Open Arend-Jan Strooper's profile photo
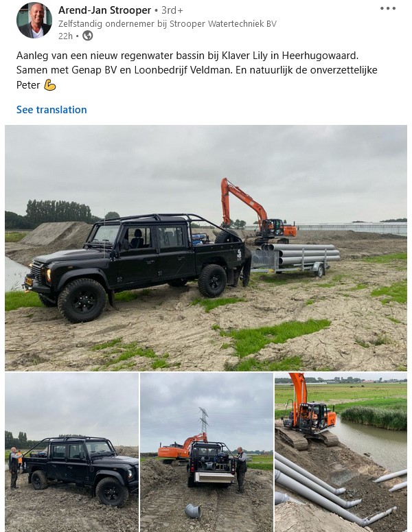Screen dimensions: 412x532 (x=34, y=21)
